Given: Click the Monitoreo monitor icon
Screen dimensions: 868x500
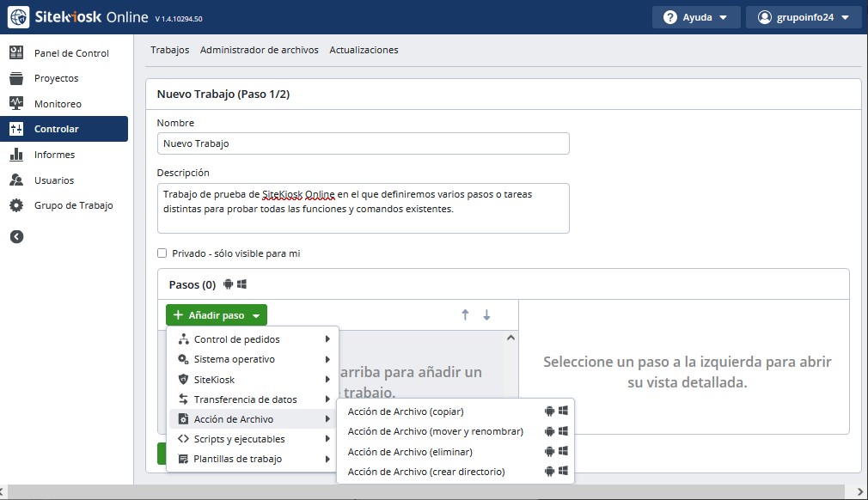Looking at the screenshot, I should (x=16, y=104).
